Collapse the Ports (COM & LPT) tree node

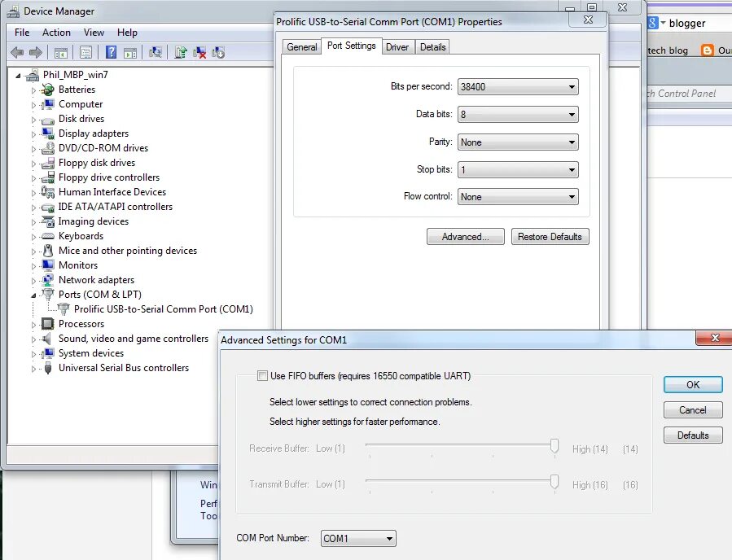33,295
